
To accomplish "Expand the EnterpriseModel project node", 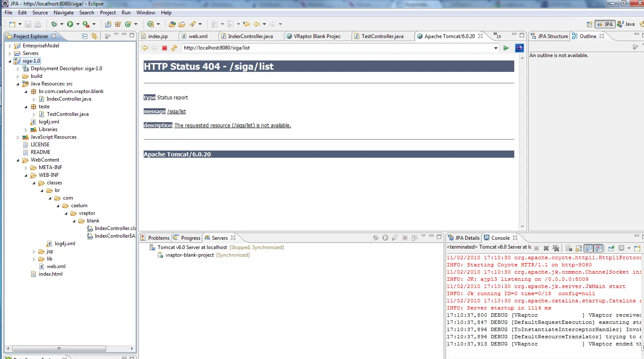I will tap(10, 46).
